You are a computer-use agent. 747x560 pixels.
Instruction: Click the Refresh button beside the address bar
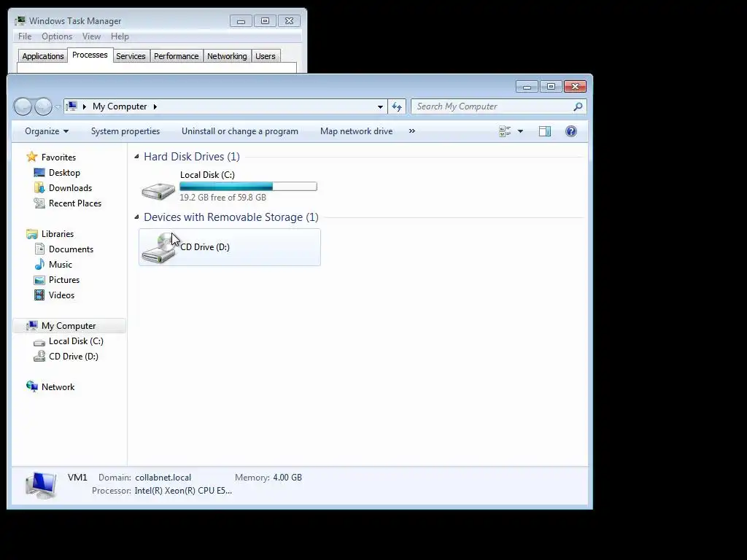coord(397,106)
